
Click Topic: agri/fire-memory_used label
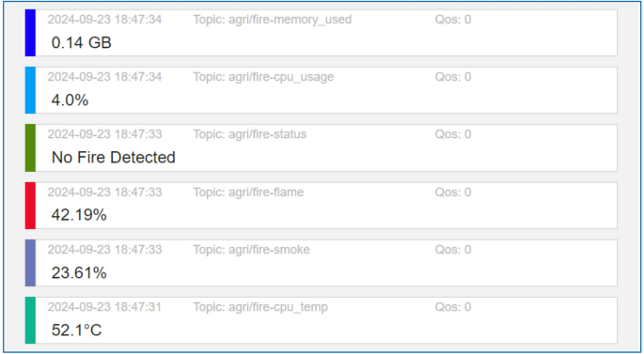click(273, 20)
